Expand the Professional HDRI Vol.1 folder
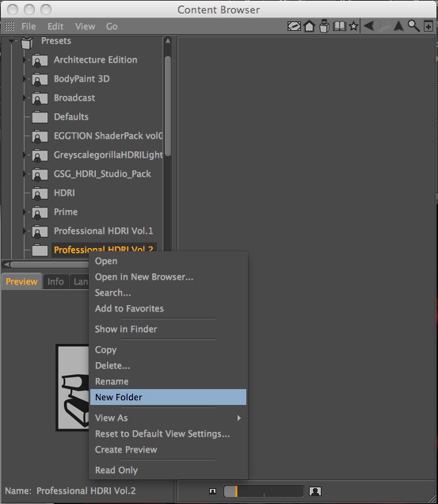 pyautogui.click(x=25, y=231)
